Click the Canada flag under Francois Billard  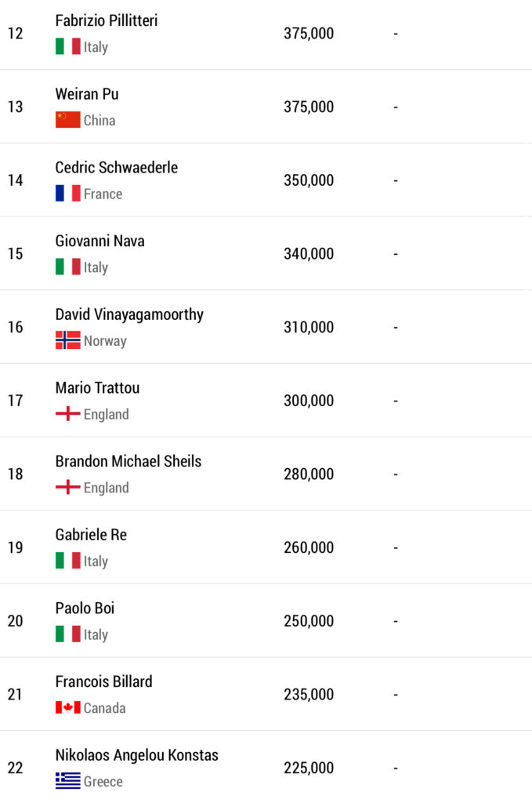(x=68, y=707)
